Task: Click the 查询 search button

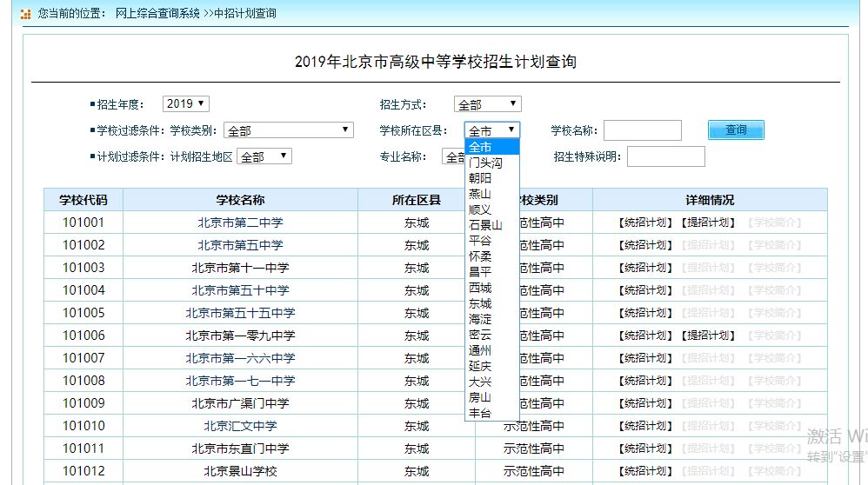Action: click(x=736, y=130)
